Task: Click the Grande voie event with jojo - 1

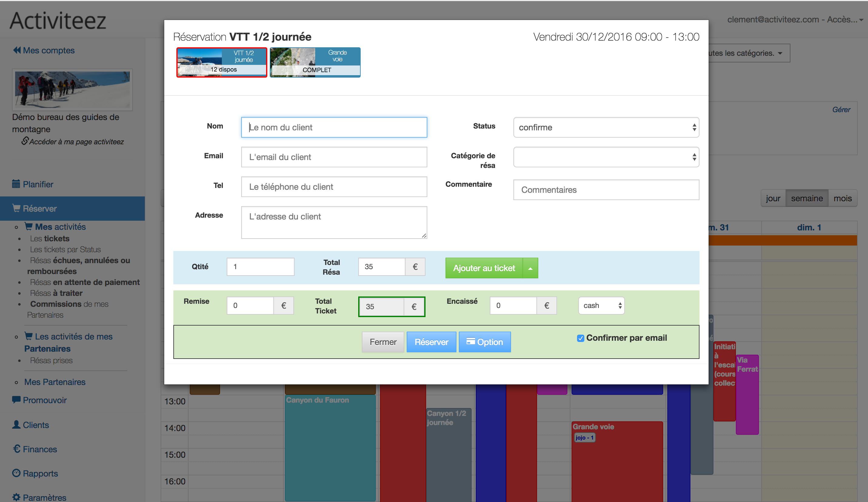Action: tap(617, 462)
